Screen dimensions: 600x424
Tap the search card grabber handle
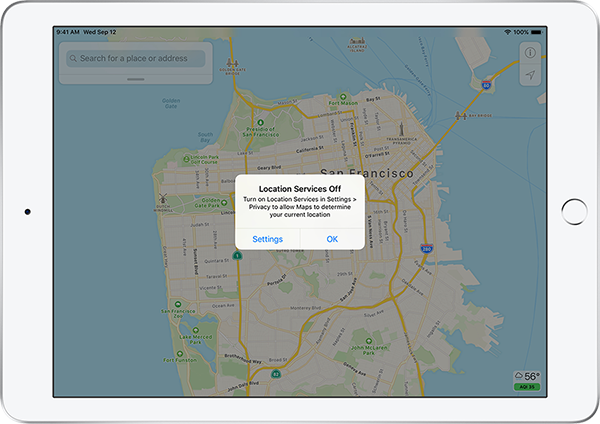click(x=135, y=76)
